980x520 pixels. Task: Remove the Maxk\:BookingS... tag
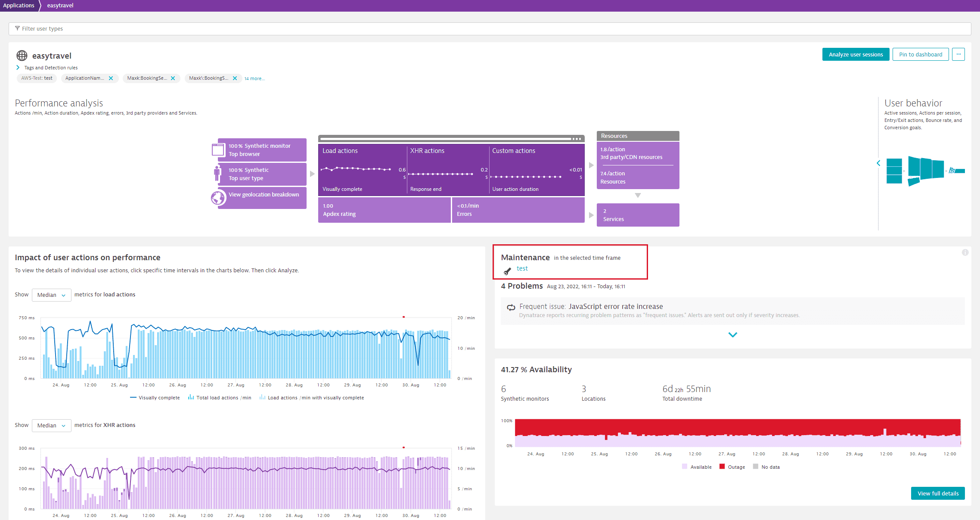click(235, 78)
